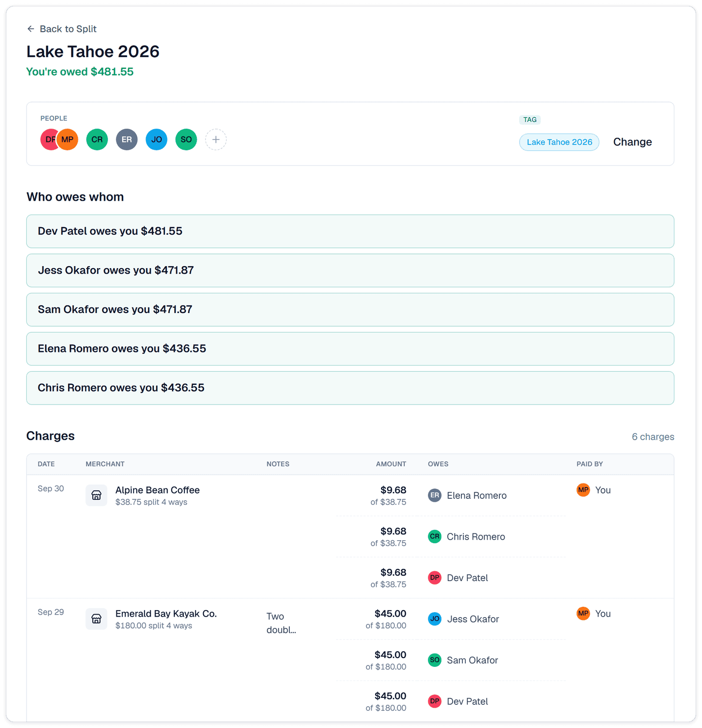Click the CR avatar beside Chris Romero in Charges
Viewport: 702px width, 728px height.
435,536
